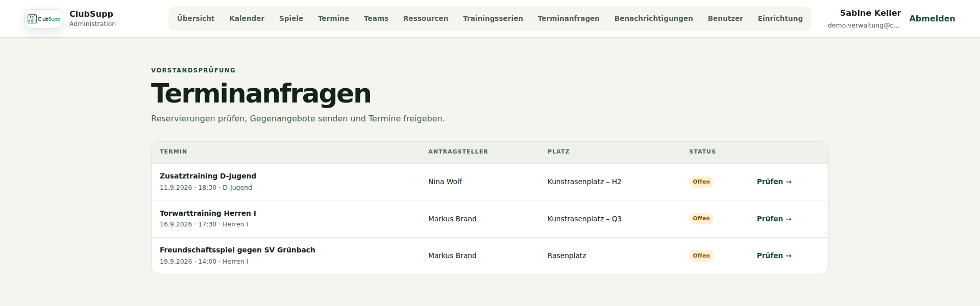Go to Ressourcen page
Screen dimensions: 980x306
click(426, 18)
